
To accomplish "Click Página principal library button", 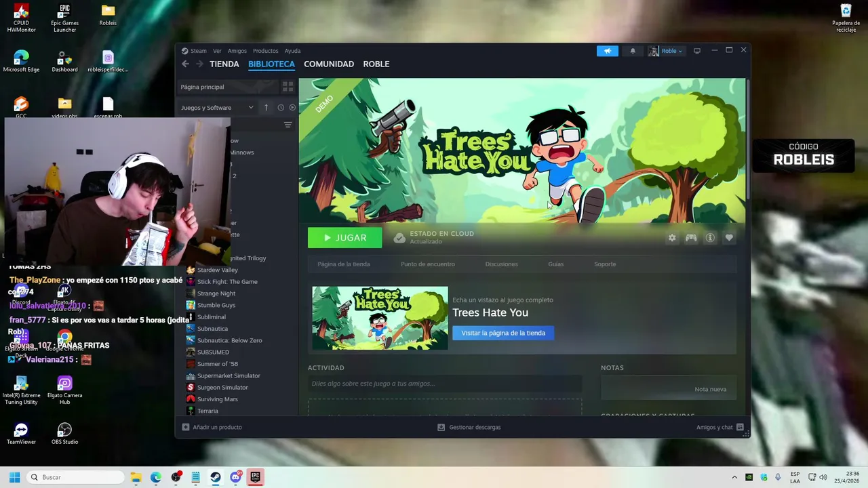I will (227, 87).
